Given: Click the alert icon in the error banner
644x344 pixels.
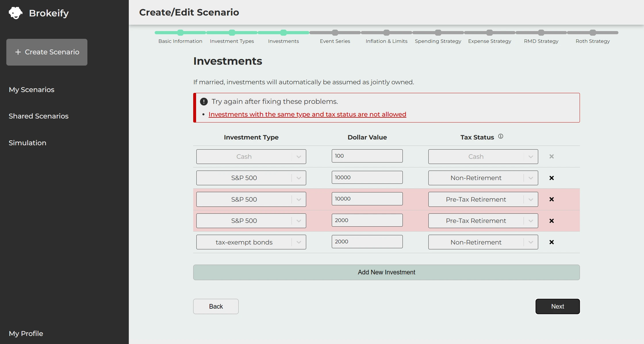Looking at the screenshot, I should tap(204, 101).
